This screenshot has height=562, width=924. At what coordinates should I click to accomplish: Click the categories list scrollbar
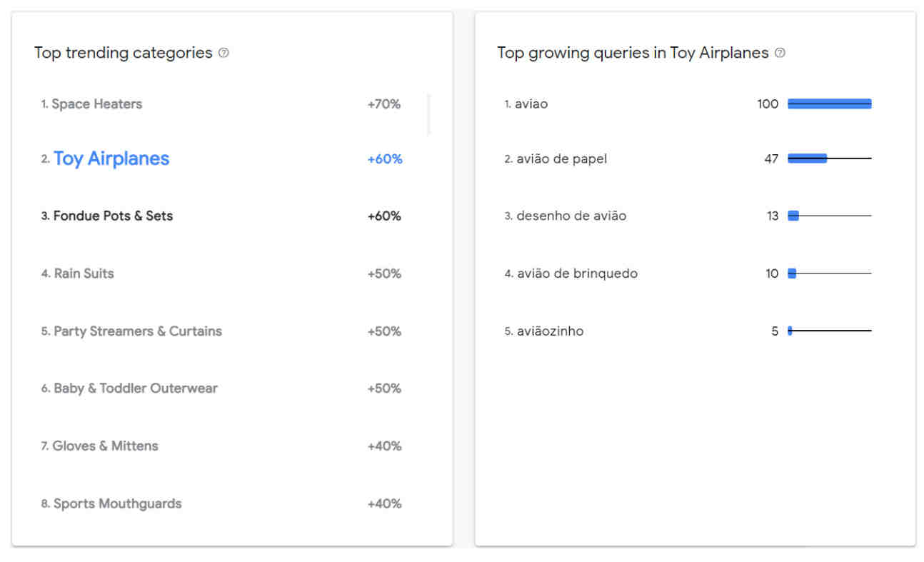pos(429,114)
